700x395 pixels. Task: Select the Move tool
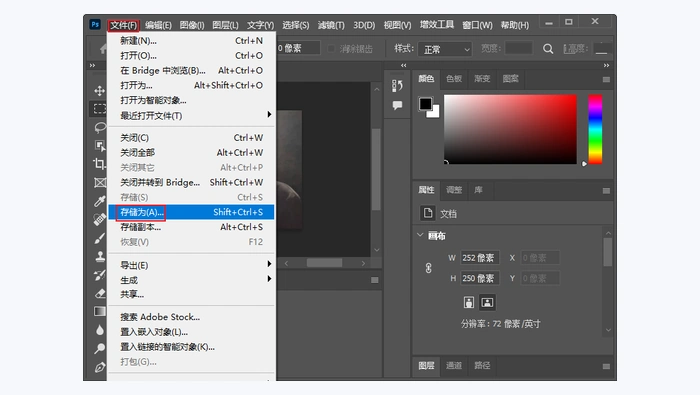pyautogui.click(x=100, y=91)
